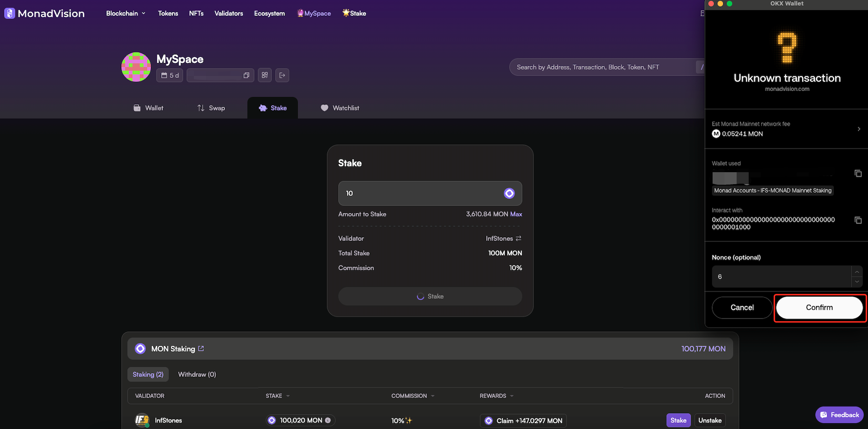Confirm the OKX Wallet transaction

point(819,307)
